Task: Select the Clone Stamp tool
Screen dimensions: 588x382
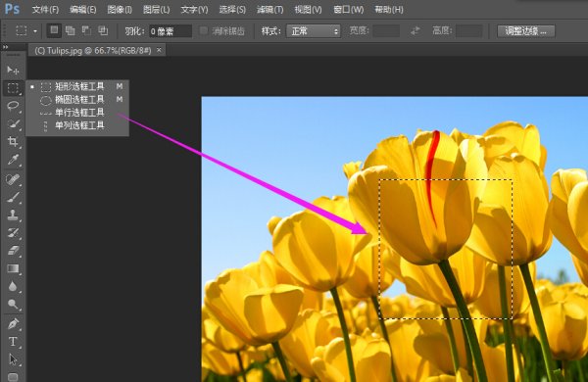Action: point(13,215)
